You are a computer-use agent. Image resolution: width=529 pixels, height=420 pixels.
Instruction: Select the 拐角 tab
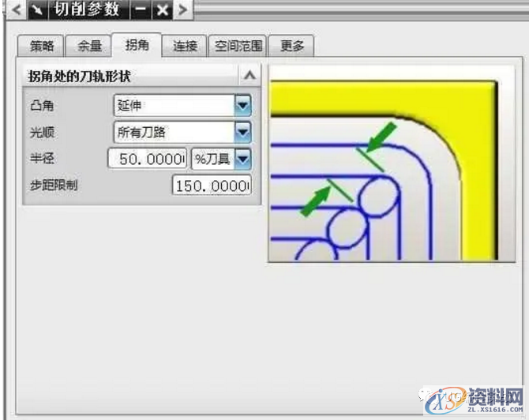tap(137, 44)
